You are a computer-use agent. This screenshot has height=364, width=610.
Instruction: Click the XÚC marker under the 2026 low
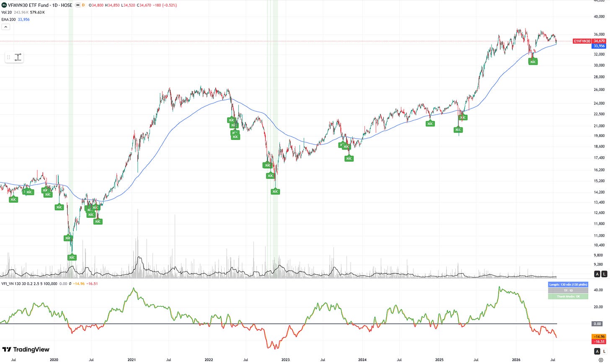[x=533, y=62]
